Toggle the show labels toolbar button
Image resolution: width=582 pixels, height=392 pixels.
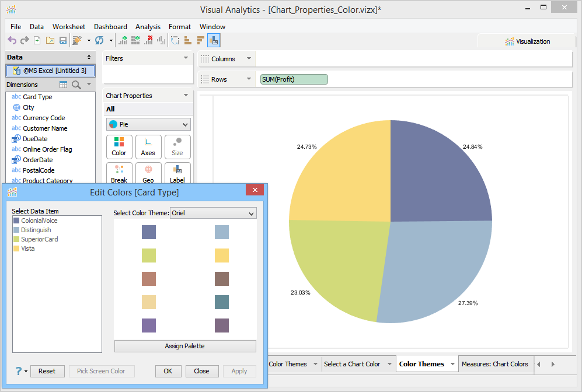click(x=214, y=40)
